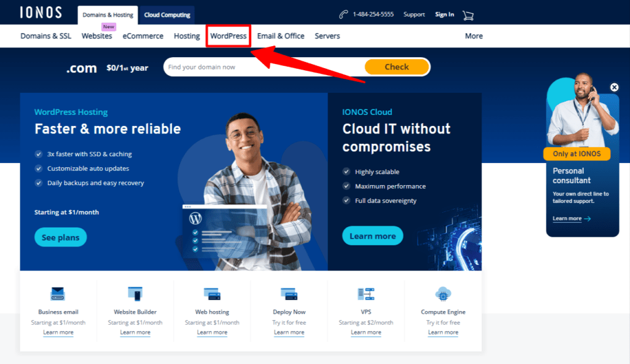The height and width of the screenshot is (364, 630).
Task: Click the Check button for domain search
Action: [x=397, y=66]
